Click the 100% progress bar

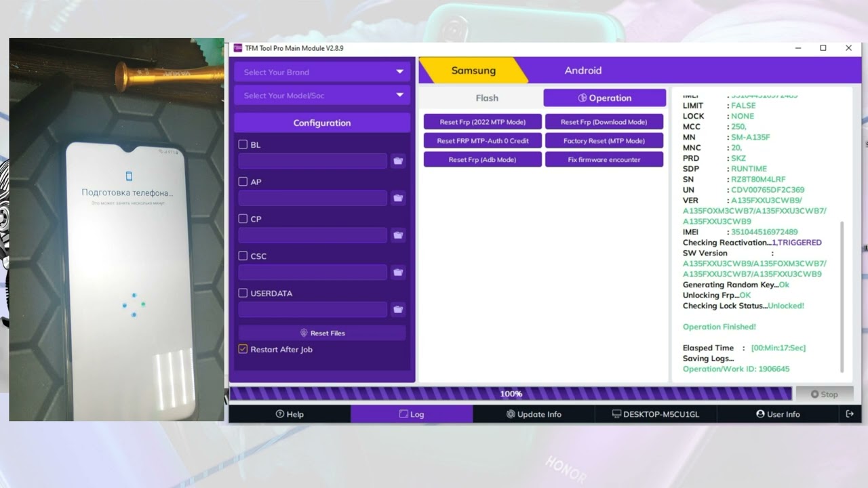(x=511, y=394)
